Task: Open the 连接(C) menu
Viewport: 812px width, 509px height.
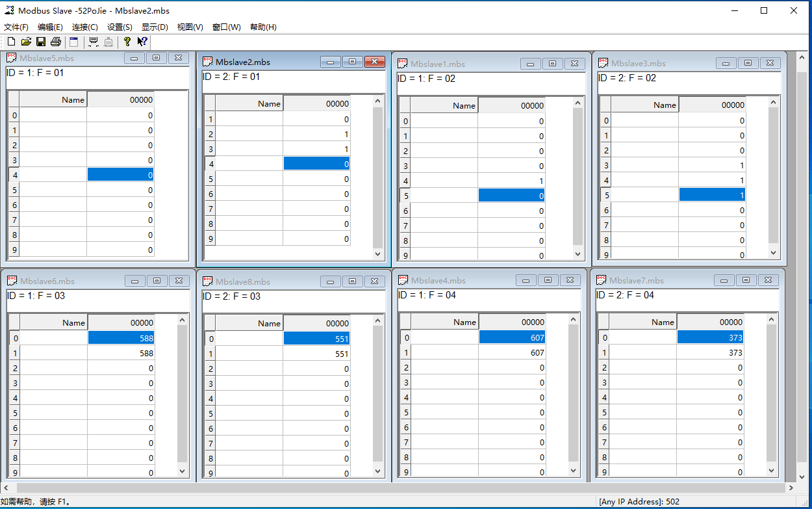Action: 84,27
